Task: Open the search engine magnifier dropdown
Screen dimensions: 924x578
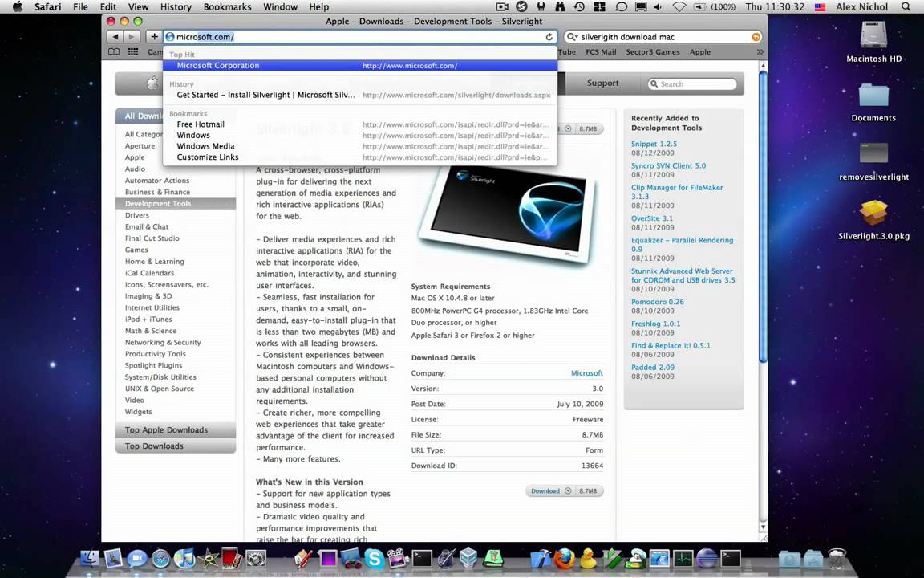Action: (x=572, y=37)
